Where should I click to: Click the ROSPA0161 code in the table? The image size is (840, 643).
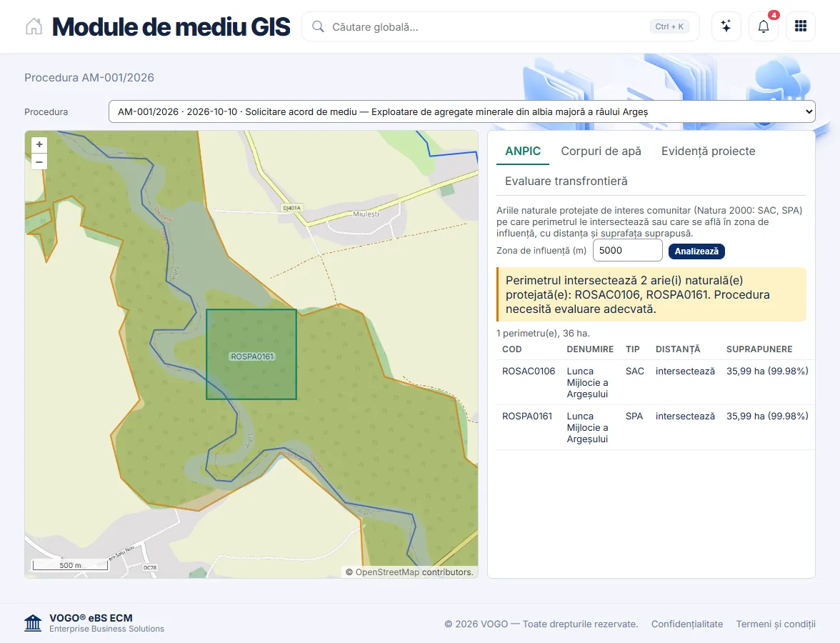coord(527,416)
